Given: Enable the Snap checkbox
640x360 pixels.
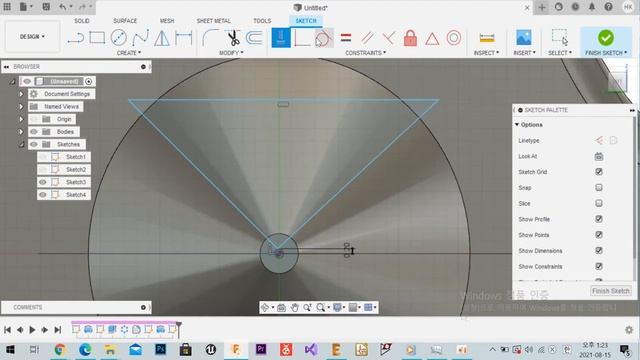Looking at the screenshot, I should pyautogui.click(x=599, y=188).
